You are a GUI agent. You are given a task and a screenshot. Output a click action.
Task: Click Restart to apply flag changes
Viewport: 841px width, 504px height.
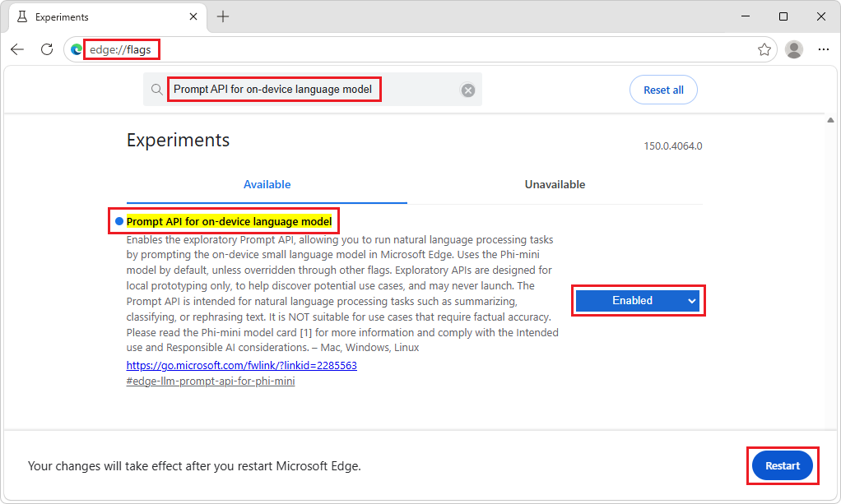pyautogui.click(x=782, y=466)
